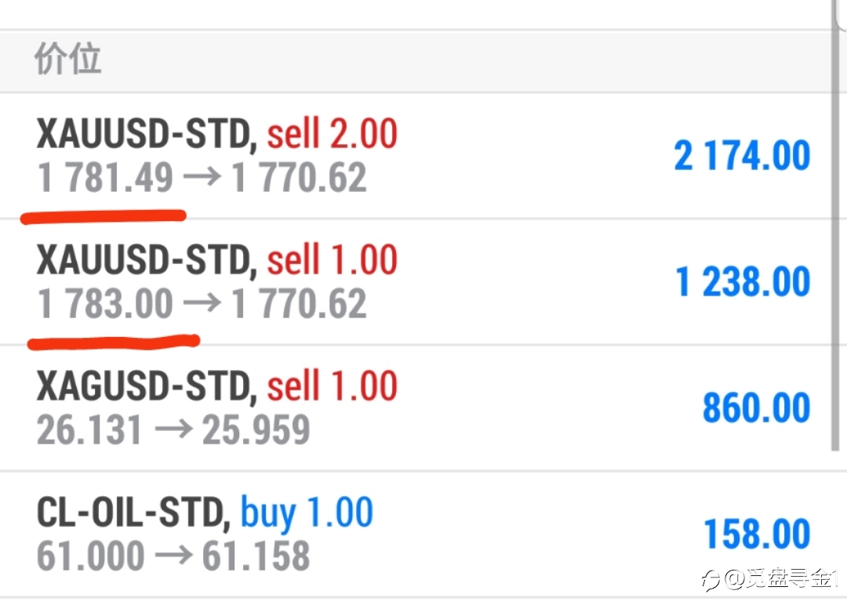Open the XAUUSD-STD sell 1.00 trade row
Image resolution: width=847 pixels, height=616 pixels.
click(x=415, y=282)
